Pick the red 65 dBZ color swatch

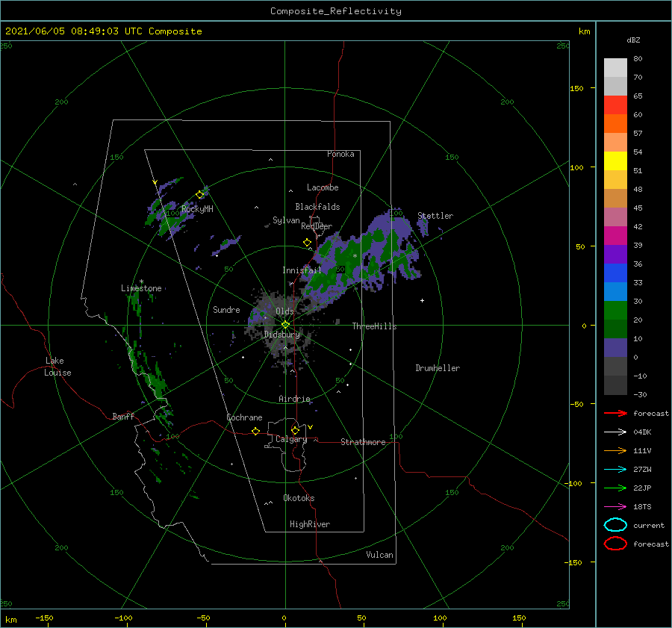tap(615, 105)
